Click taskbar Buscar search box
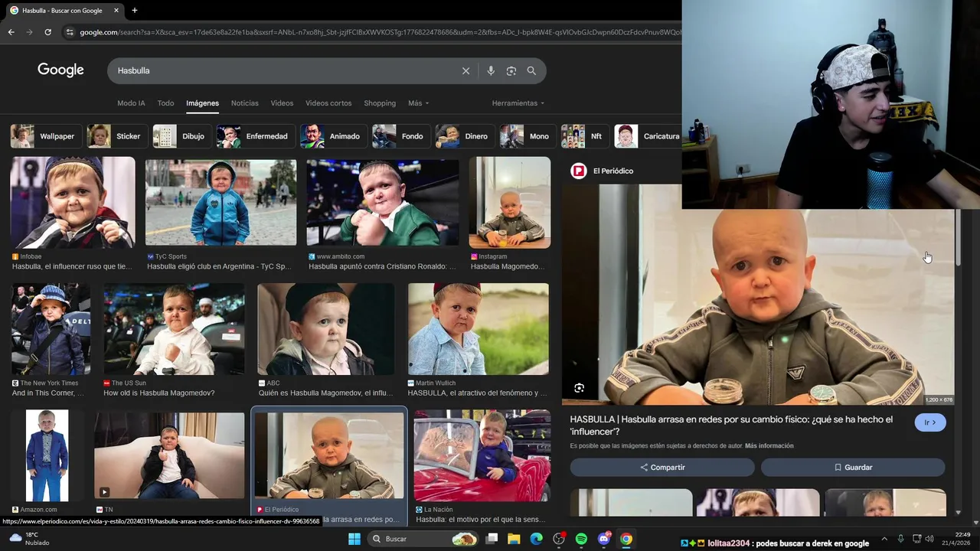This screenshot has width=980, height=551. [423, 539]
